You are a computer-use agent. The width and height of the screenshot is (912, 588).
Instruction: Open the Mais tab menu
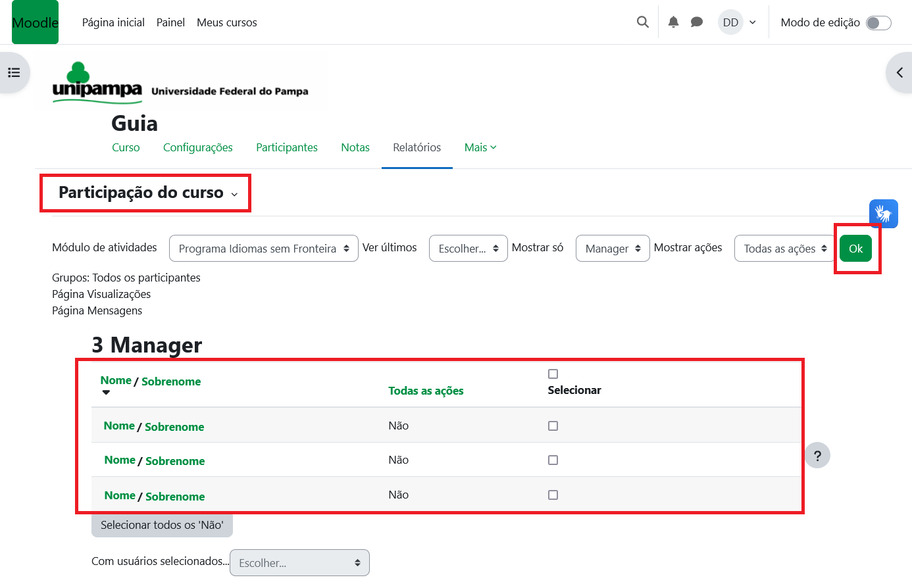pos(480,147)
